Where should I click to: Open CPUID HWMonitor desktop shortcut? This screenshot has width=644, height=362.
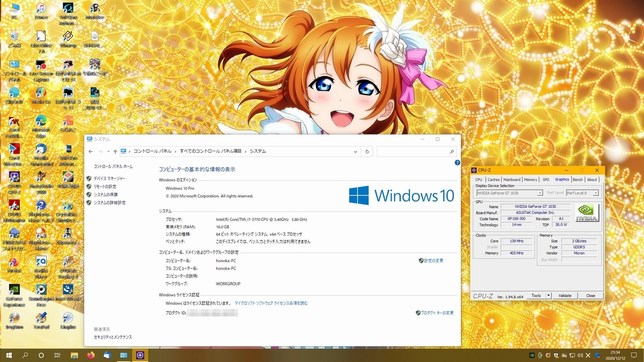[14, 212]
